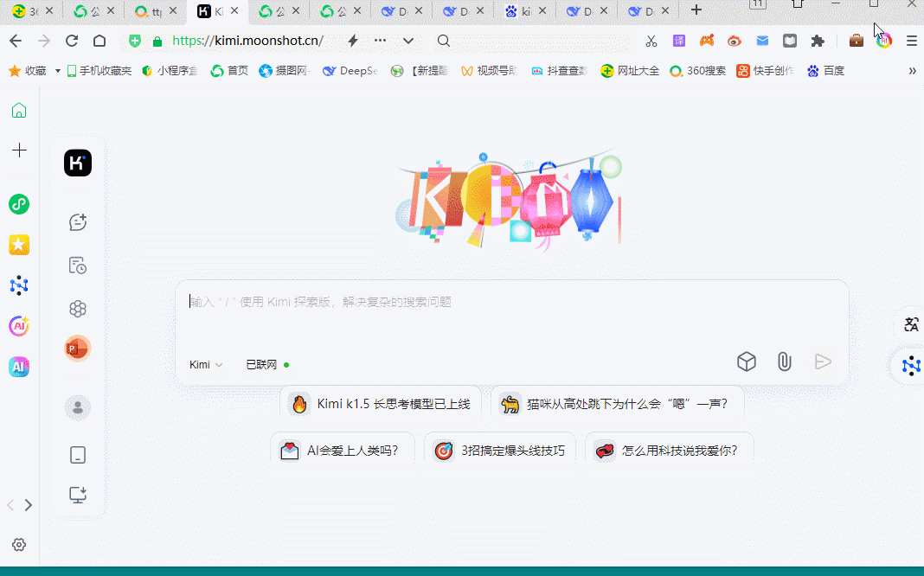Select the cat jumping question suggestion
The width and height of the screenshot is (924, 576).
(617, 403)
